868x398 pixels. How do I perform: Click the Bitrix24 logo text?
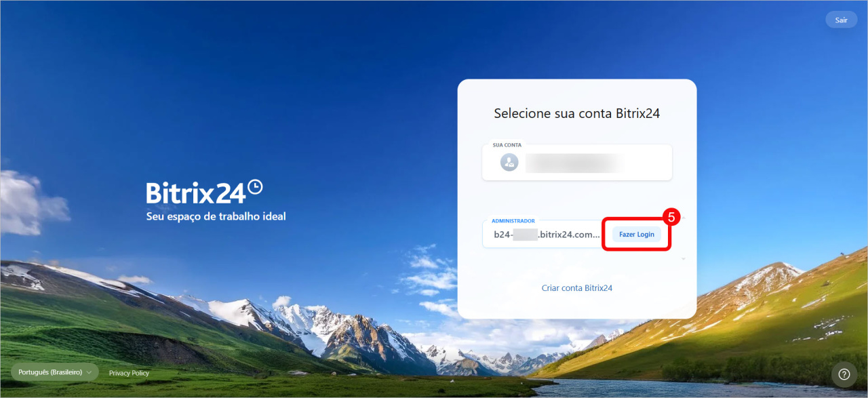[x=195, y=193]
